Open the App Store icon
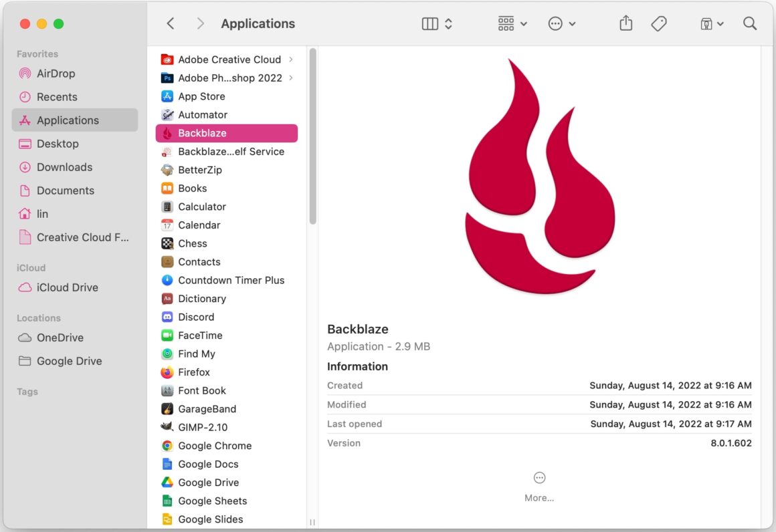Screen dimensions: 776x532 [167, 96]
